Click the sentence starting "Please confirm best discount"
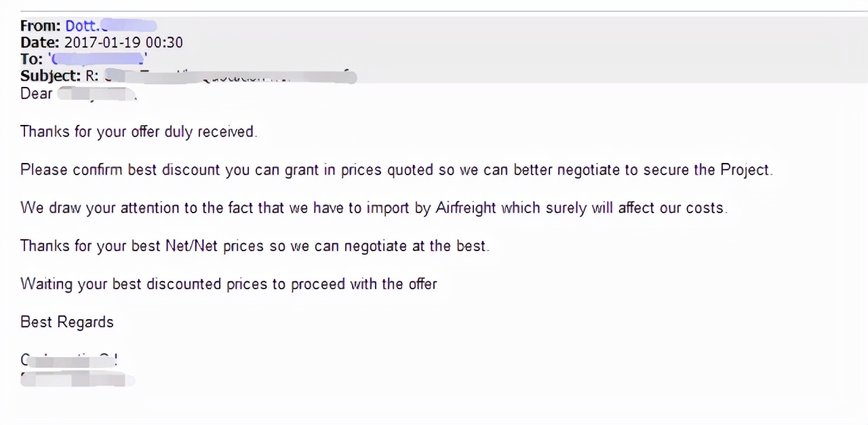This screenshot has width=868, height=425. coord(396,170)
